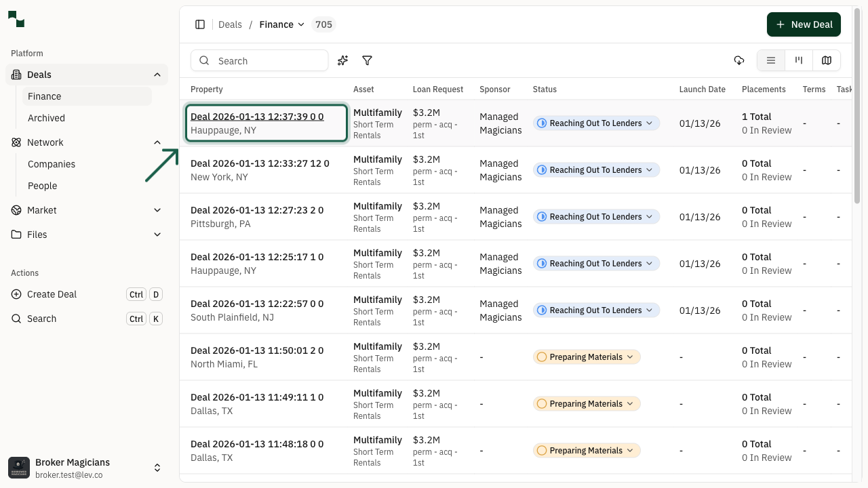The height and width of the screenshot is (488, 868).
Task: Select the list view toggle
Action: pyautogui.click(x=770, y=60)
